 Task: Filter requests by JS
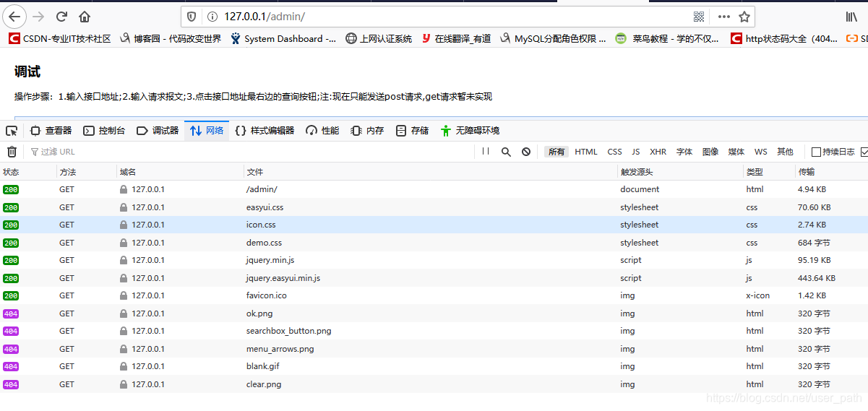pyautogui.click(x=636, y=152)
